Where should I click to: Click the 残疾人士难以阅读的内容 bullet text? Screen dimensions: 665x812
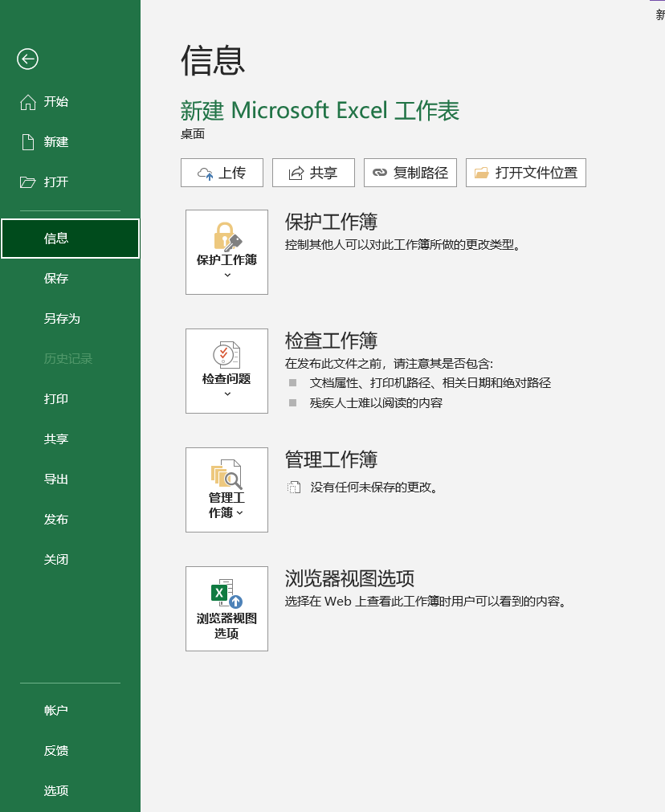click(376, 403)
